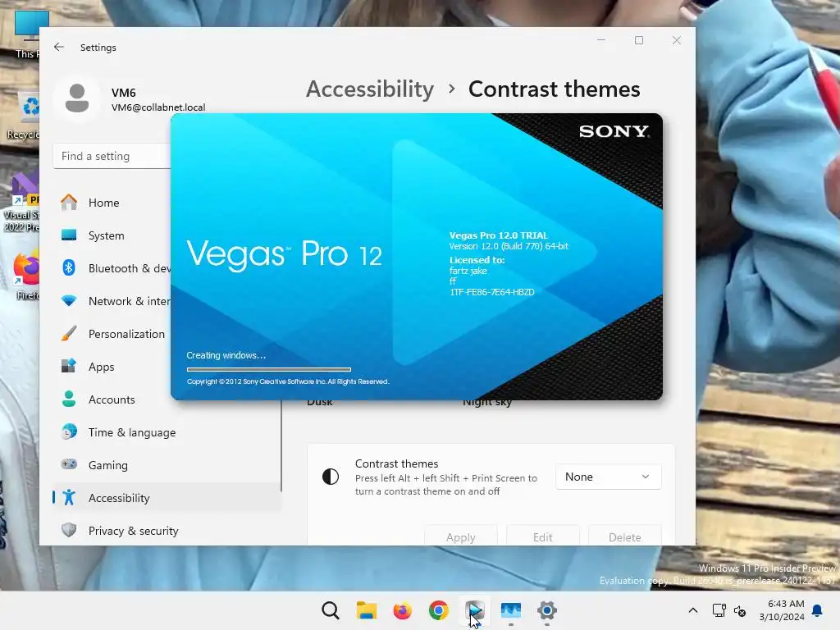Screen dimensions: 840x630
Task: Click the Contrast themes page title
Action: (x=554, y=89)
